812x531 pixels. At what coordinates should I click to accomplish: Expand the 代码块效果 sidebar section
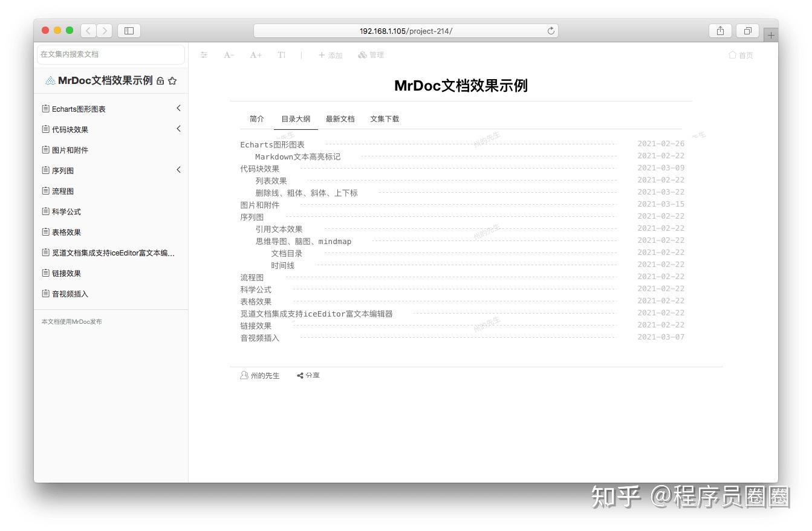[178, 129]
